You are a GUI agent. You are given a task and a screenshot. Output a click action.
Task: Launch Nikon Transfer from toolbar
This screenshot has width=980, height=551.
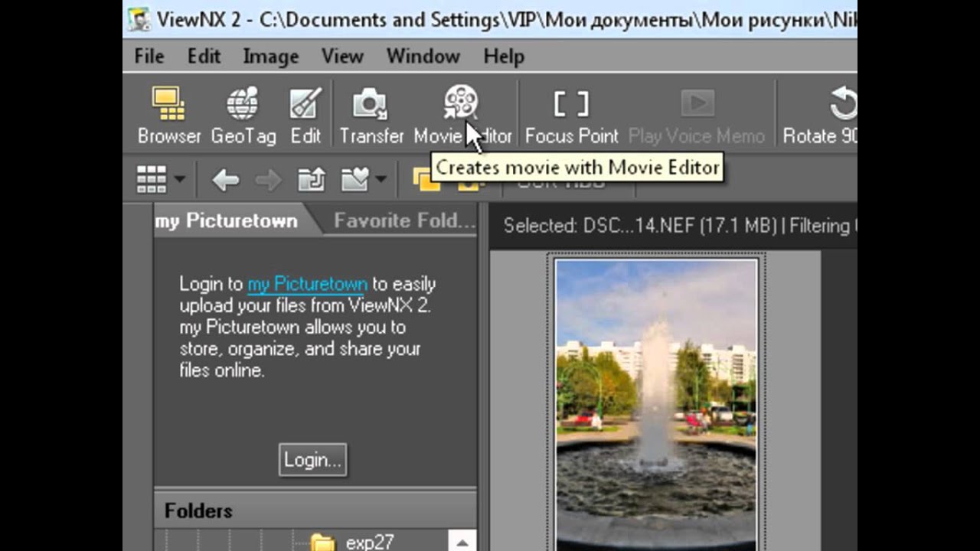(x=371, y=116)
